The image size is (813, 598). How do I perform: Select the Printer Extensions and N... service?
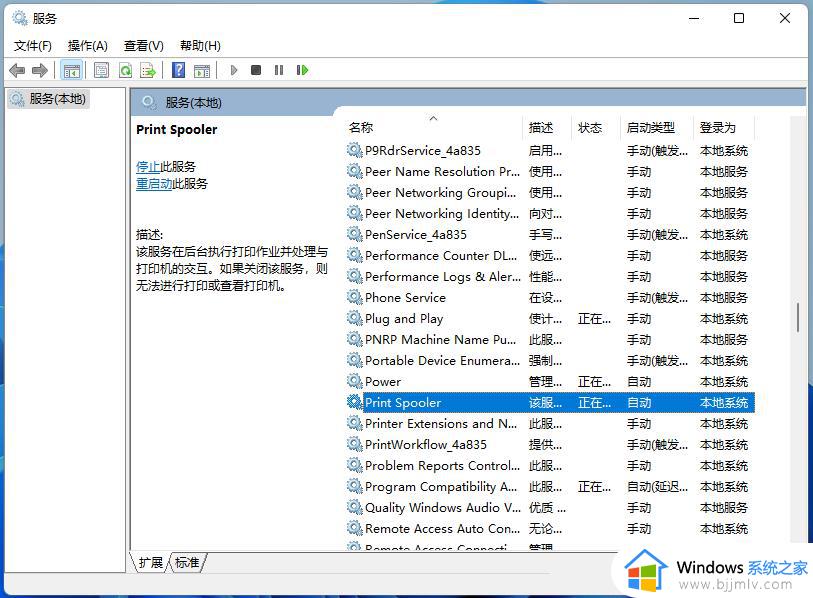click(x=441, y=424)
